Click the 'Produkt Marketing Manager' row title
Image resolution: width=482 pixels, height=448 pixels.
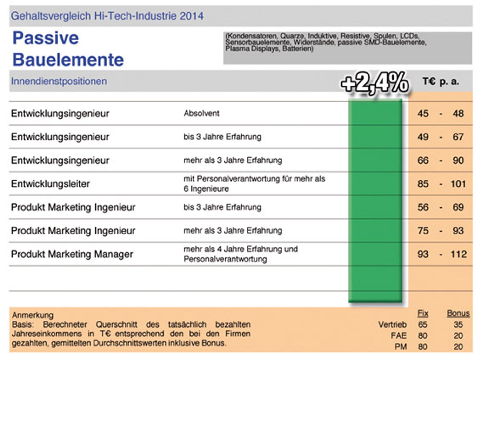click(72, 254)
